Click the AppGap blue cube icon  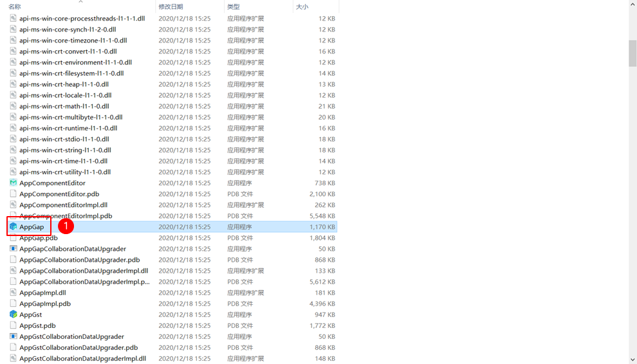click(x=14, y=226)
